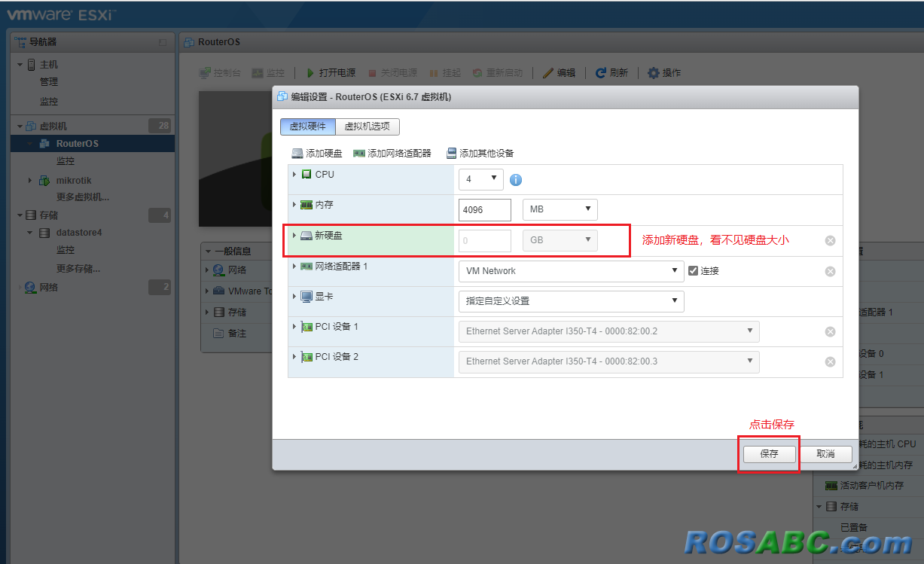The width and height of the screenshot is (924, 564).
Task: Select 存储 in the navigator tree
Action: [x=48, y=215]
